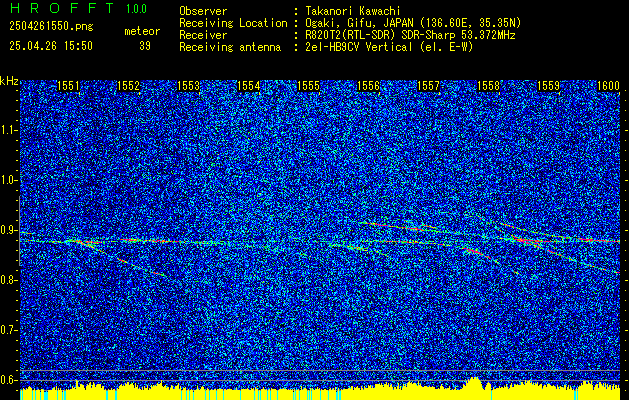The height and width of the screenshot is (400, 629).
Task: Click the 0.7 kHz axis label
Action: tap(8, 330)
